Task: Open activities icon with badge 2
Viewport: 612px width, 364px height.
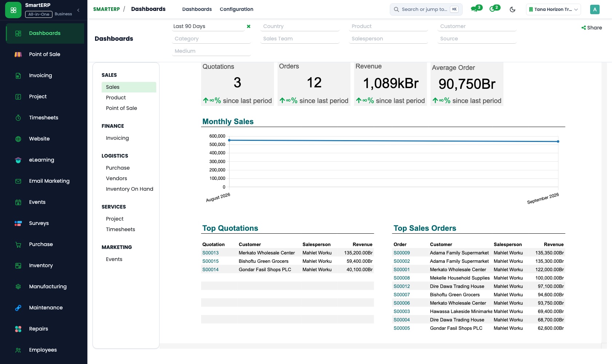Action: tap(495, 8)
